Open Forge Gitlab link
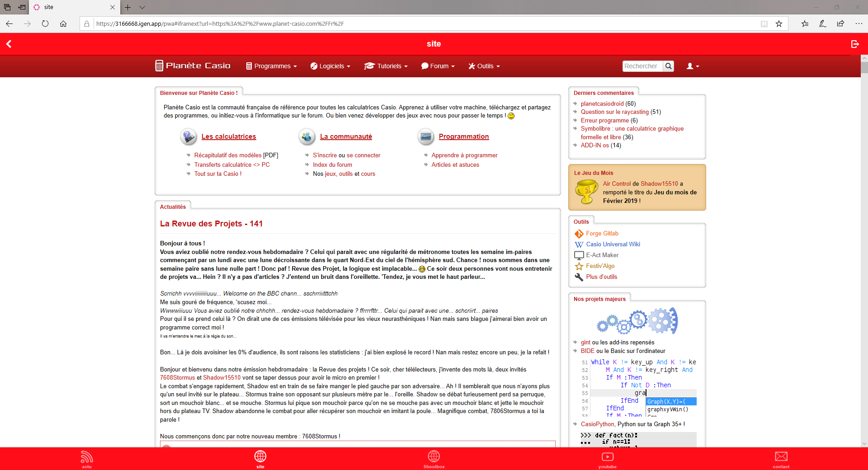Image resolution: width=868 pixels, height=470 pixels. tap(602, 233)
